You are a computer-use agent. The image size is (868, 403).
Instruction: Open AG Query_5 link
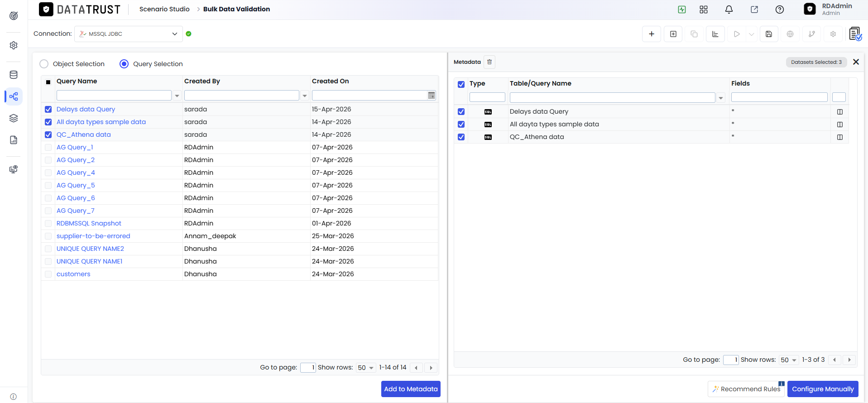pos(76,185)
